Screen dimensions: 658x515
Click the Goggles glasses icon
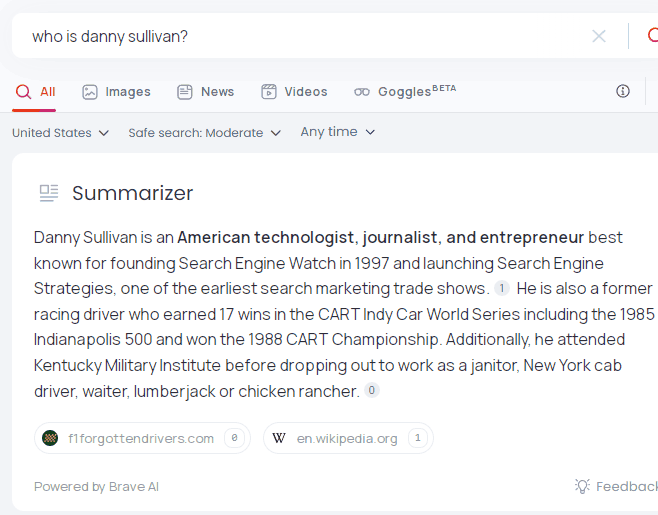coord(362,92)
